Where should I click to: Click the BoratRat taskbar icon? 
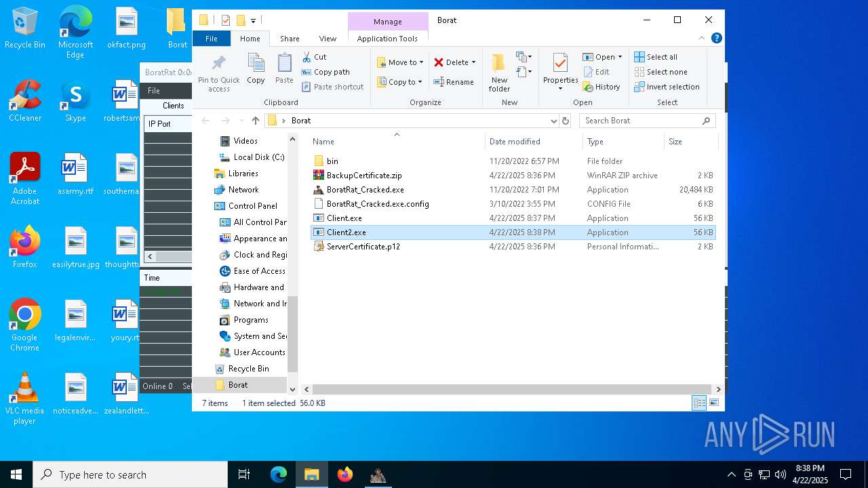click(378, 474)
